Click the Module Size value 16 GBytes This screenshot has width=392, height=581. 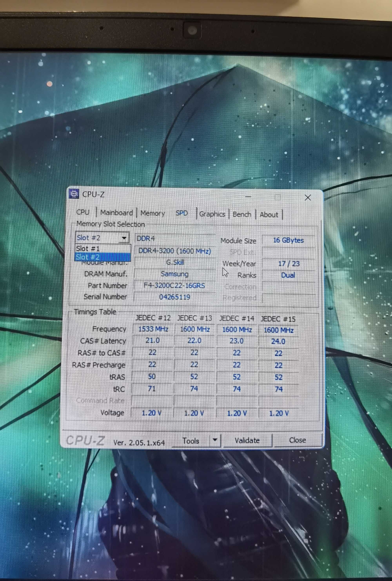click(x=288, y=240)
